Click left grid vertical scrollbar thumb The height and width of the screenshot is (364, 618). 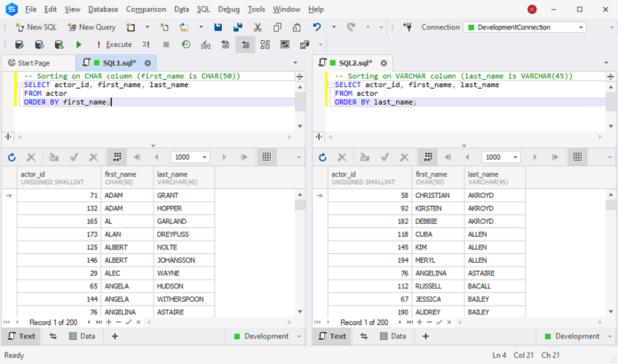(x=299, y=205)
